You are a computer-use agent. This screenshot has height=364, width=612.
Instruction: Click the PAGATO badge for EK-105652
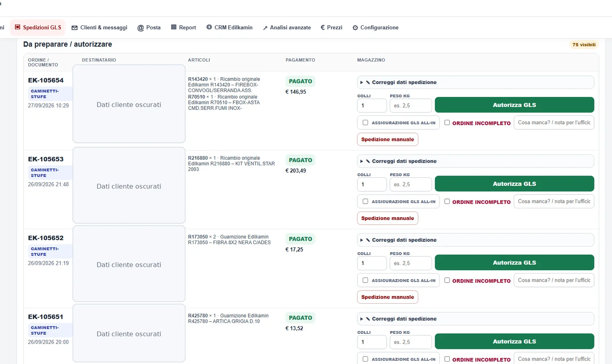[x=300, y=239]
